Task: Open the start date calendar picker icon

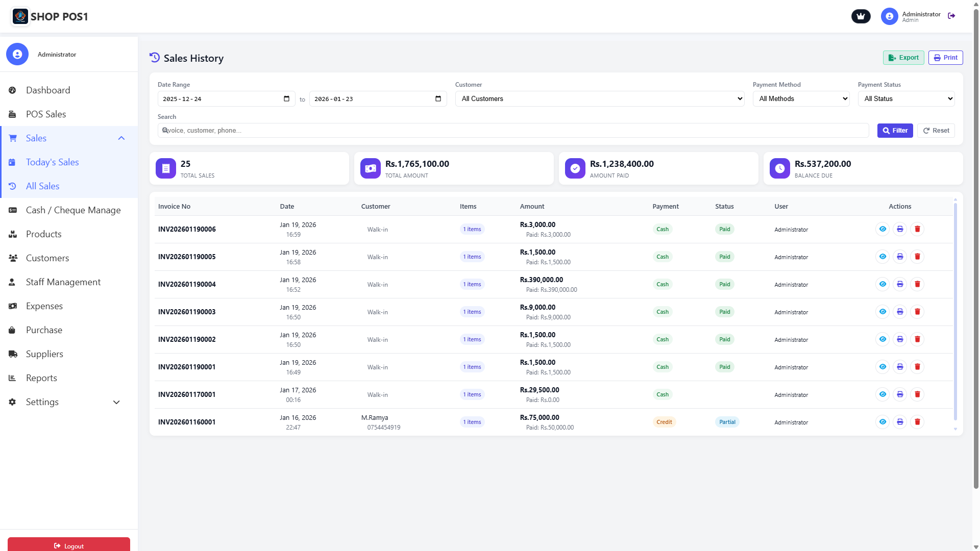Action: (x=286, y=99)
